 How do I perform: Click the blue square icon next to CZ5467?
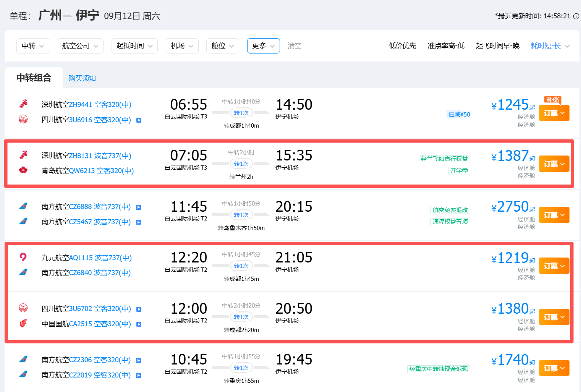139,222
